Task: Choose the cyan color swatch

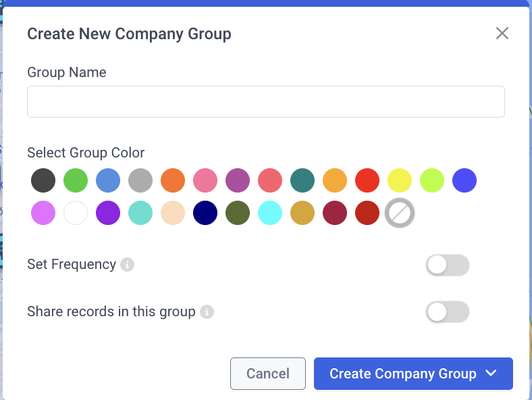Action: [x=270, y=213]
